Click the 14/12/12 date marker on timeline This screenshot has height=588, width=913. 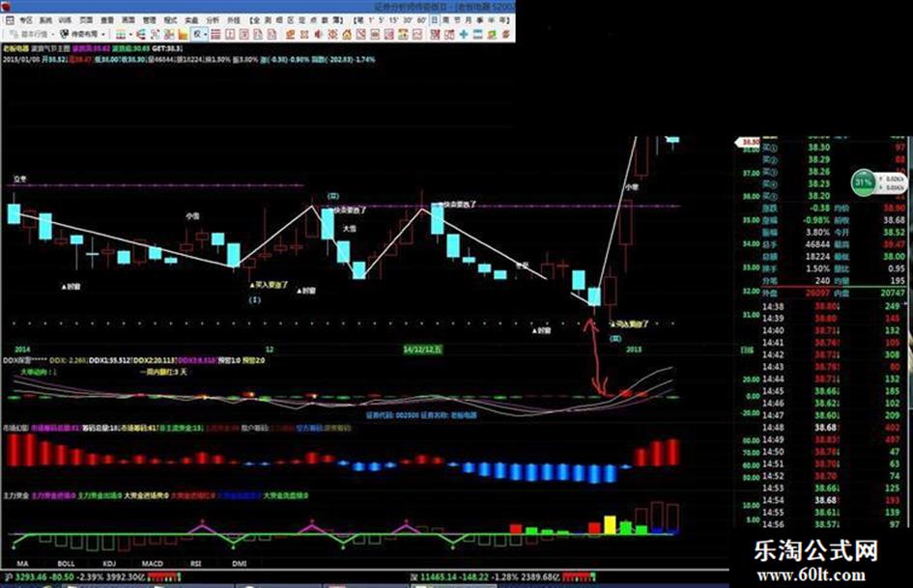click(x=423, y=350)
